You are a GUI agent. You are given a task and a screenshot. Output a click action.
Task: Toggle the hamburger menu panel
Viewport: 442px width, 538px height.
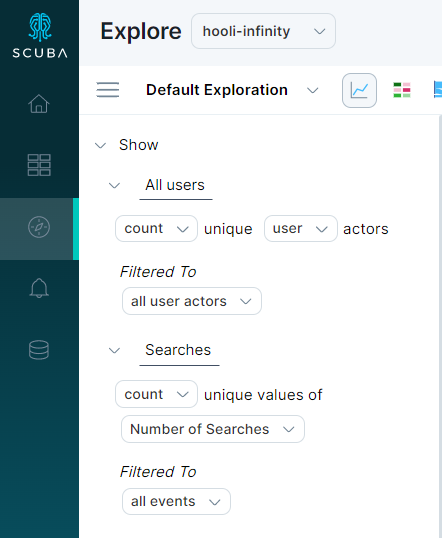108,90
